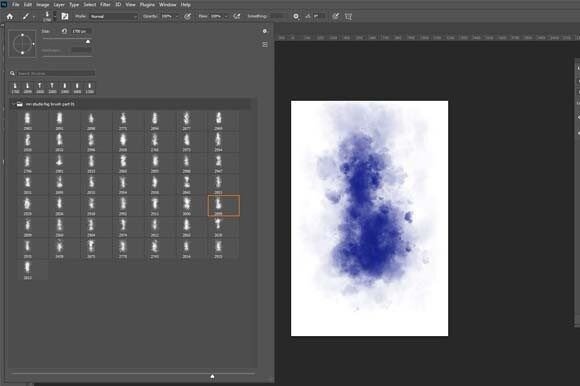This screenshot has width=580, height=386.
Task: Open the Mode dropdown set to Normal
Action: click(114, 16)
